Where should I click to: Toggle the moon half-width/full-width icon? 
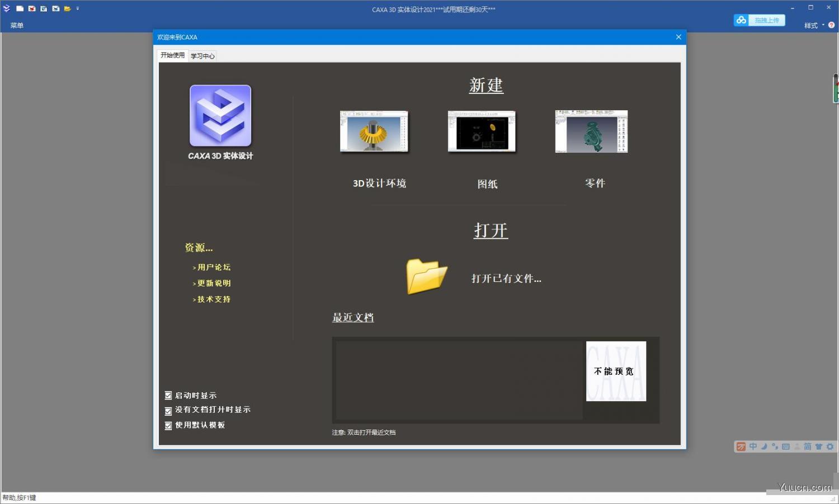pyautogui.click(x=764, y=446)
